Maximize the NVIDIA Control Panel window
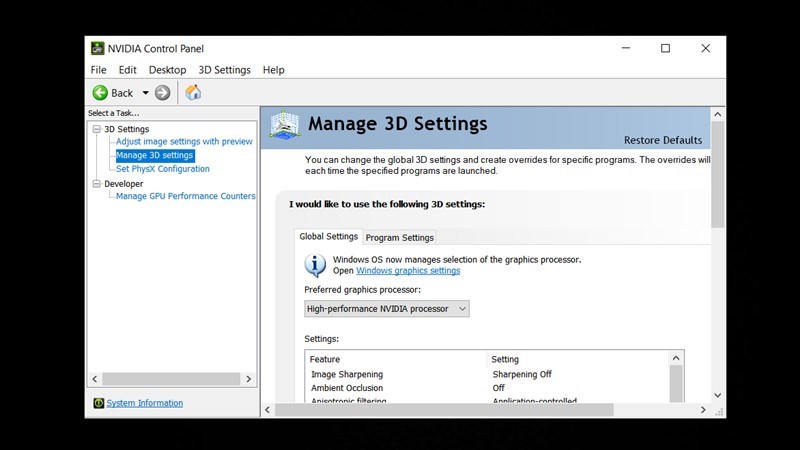Image resolution: width=800 pixels, height=450 pixels. coord(665,48)
